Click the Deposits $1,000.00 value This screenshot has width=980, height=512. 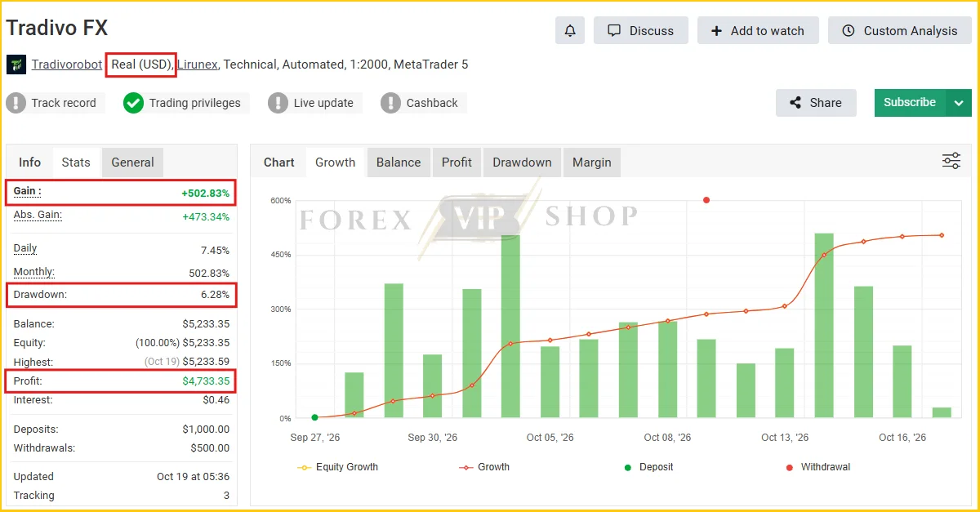(x=206, y=430)
